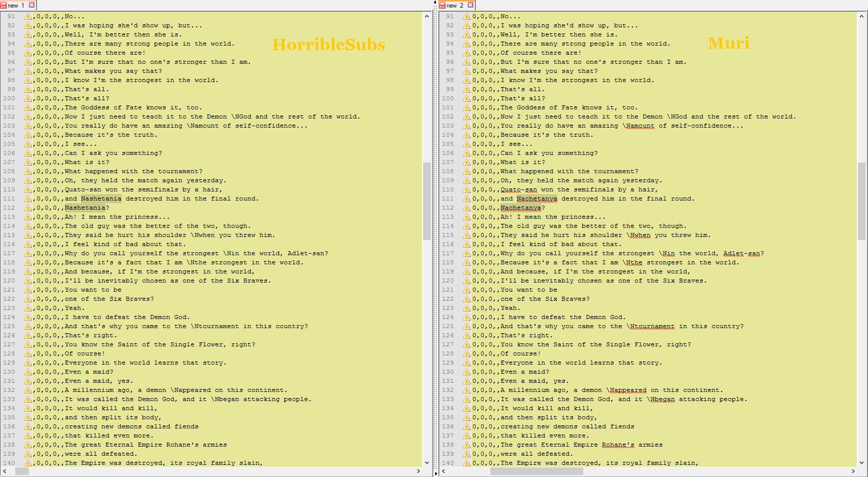Screen dimensions: 868x477
Task: Click warning marker on line 102, left pane
Action: tap(28, 117)
